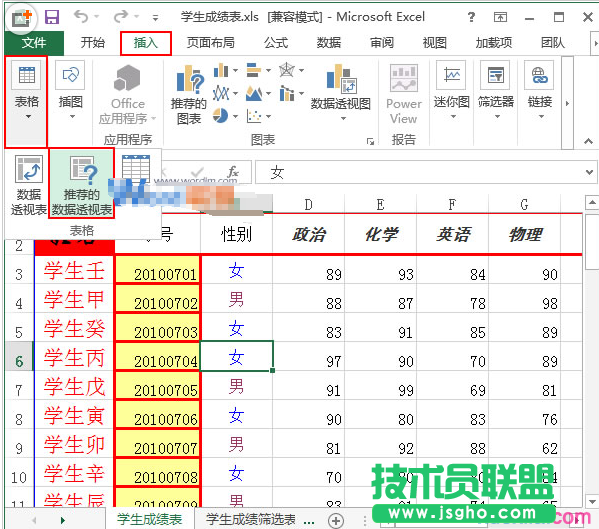Click the formula bar showing 女

coord(418,173)
